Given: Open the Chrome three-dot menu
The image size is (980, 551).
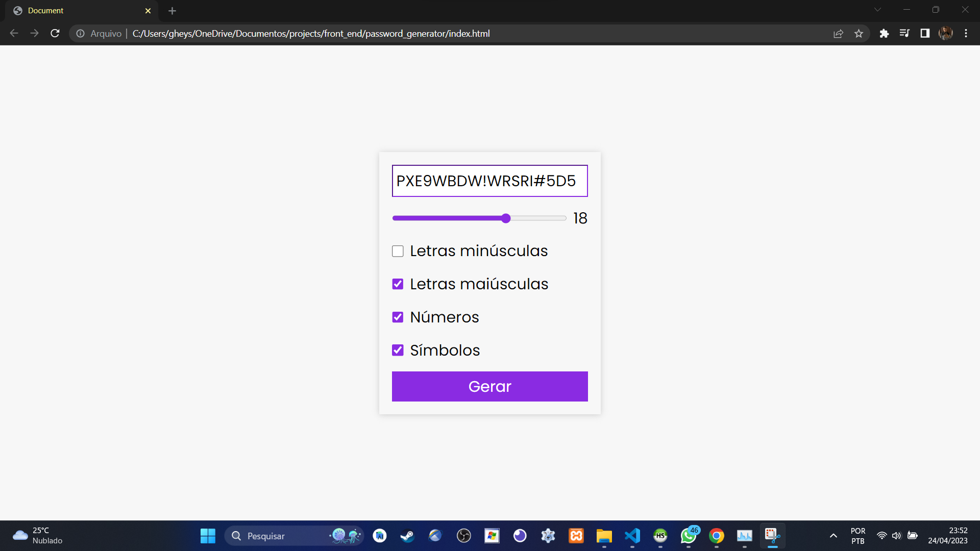Looking at the screenshot, I should (x=966, y=34).
